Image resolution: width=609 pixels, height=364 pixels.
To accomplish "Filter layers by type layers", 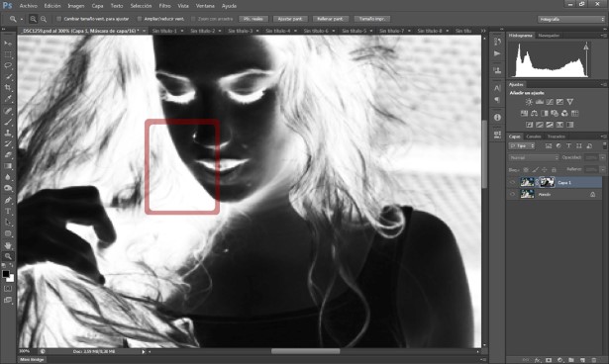I will (x=568, y=146).
